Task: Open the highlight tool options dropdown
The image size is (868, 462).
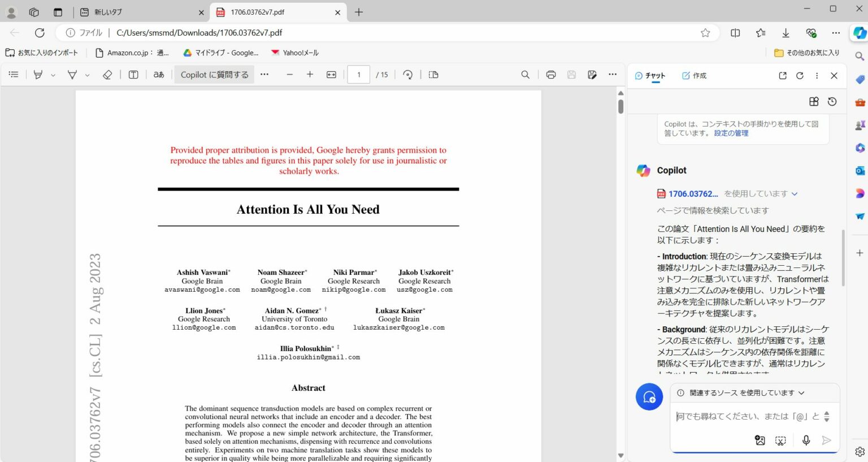Action: click(53, 75)
